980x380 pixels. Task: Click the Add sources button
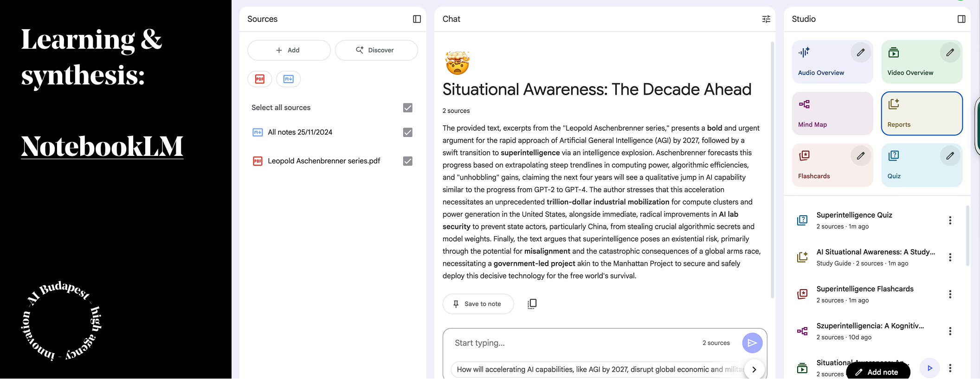click(x=289, y=50)
